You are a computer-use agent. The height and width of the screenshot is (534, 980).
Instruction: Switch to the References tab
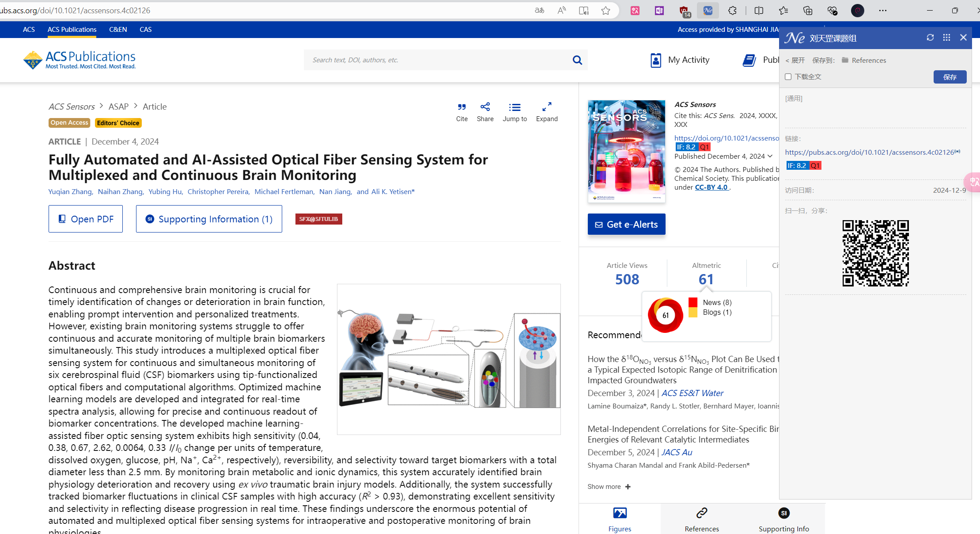(702, 519)
